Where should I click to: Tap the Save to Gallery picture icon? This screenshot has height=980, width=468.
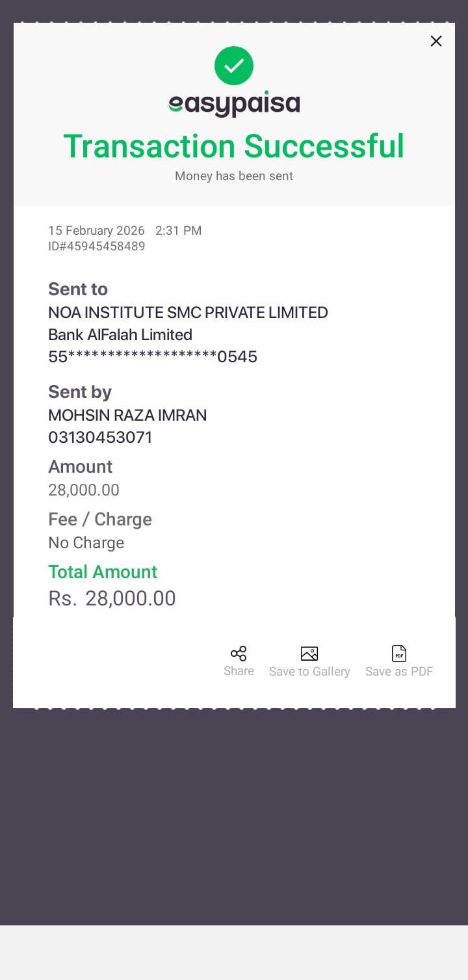[x=309, y=654]
